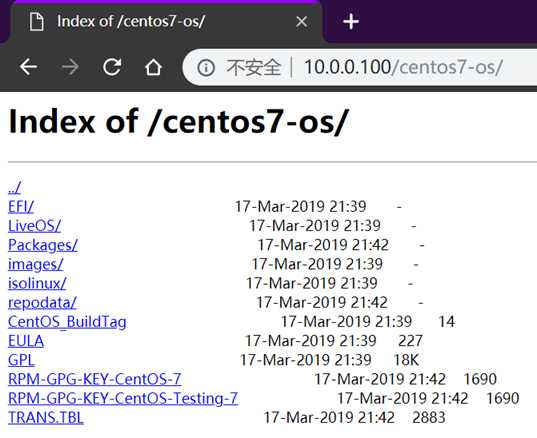The height and width of the screenshot is (438, 537).
Task: Open the LiveOS/ directory link
Action: (35, 226)
